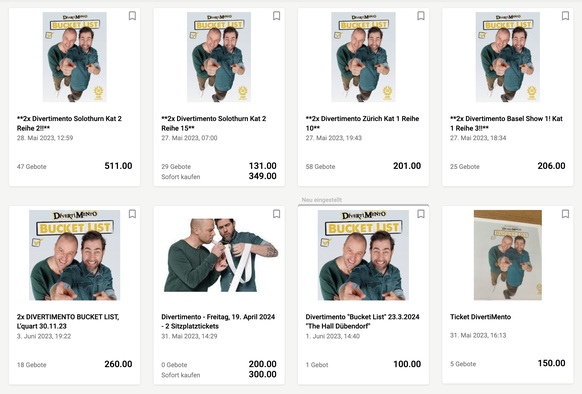Screen dimensions: 582x394
Task: Save the Zürich Kat 1 Reihe 10 listing bookmark
Action: click(x=421, y=16)
